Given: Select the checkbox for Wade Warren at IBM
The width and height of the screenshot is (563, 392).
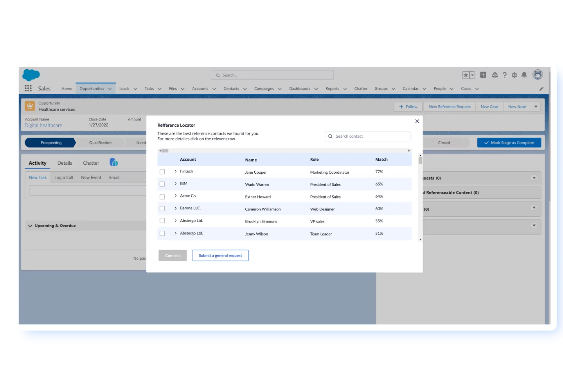Looking at the screenshot, I should [162, 184].
